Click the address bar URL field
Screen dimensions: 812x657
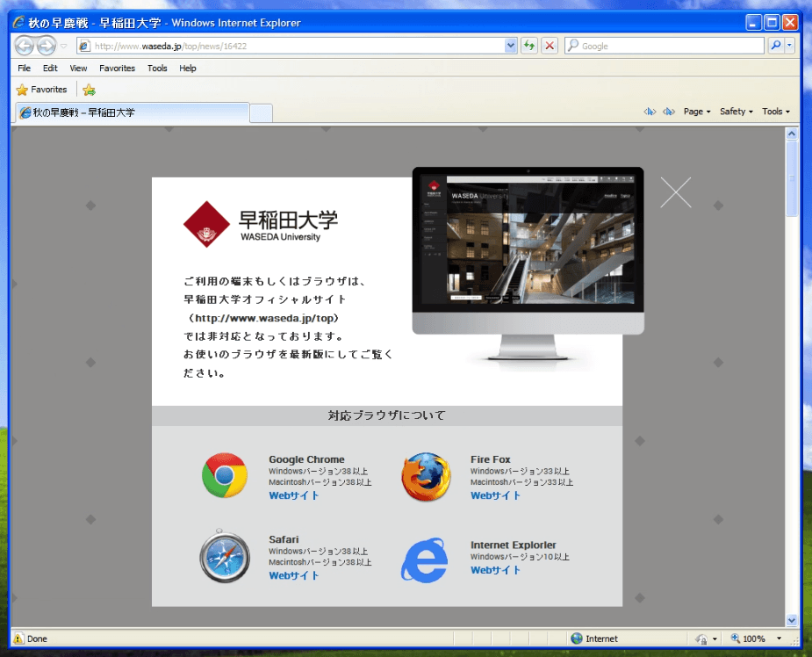coord(298,47)
